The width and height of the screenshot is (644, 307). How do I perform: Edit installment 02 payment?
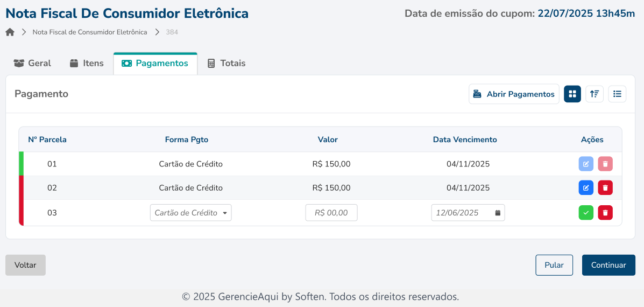pyautogui.click(x=586, y=188)
